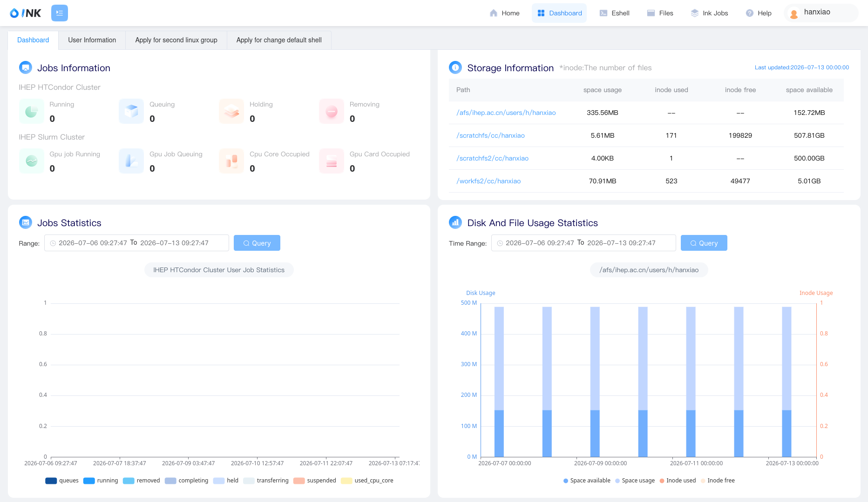Click the Removing jobs minus icon
Image resolution: width=868 pixels, height=502 pixels.
[x=332, y=111]
